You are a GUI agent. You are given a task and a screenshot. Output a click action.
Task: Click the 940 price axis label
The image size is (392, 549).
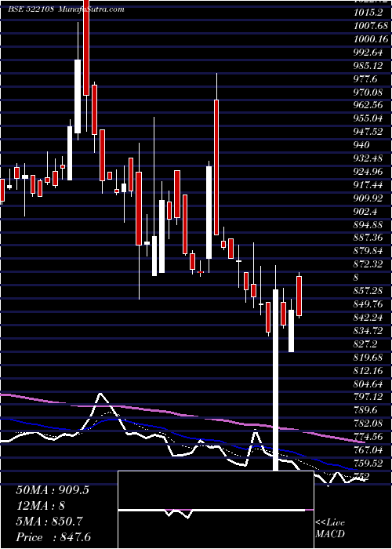tap(362, 144)
